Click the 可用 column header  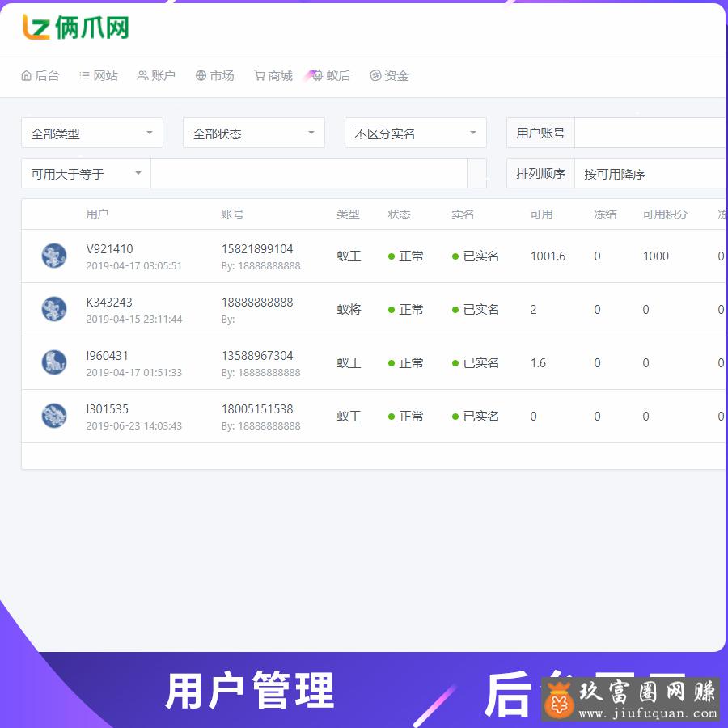point(541,214)
